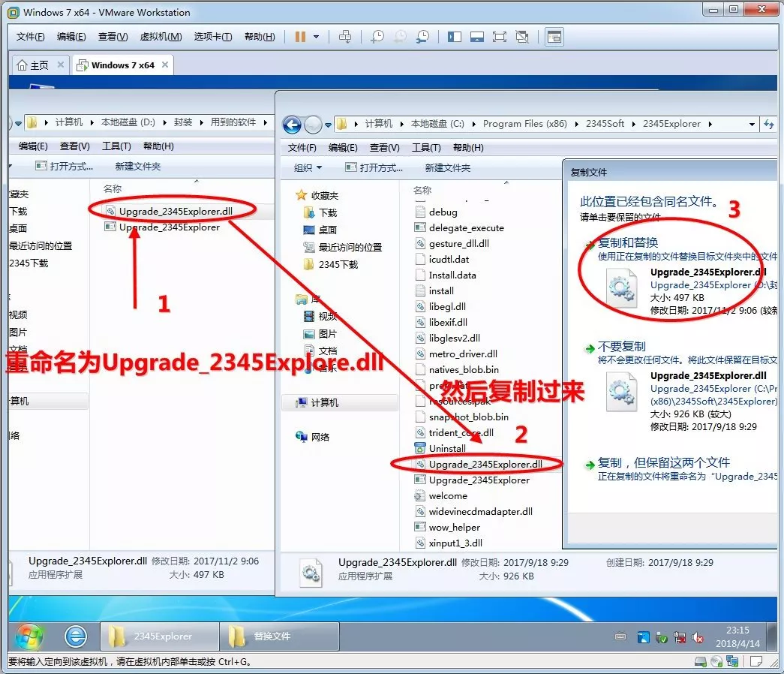
Task: Click the unity mode toolbar icon
Action: pos(523,37)
